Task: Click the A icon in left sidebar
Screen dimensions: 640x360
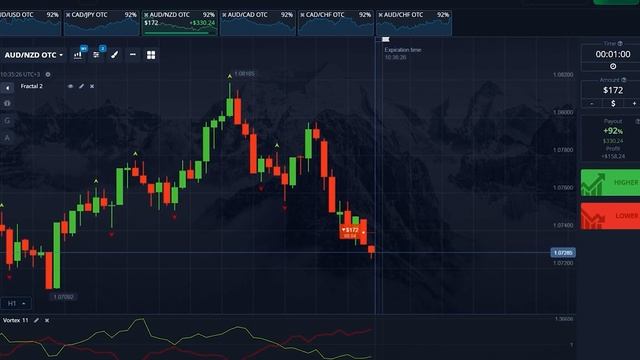Action: [x=7, y=138]
